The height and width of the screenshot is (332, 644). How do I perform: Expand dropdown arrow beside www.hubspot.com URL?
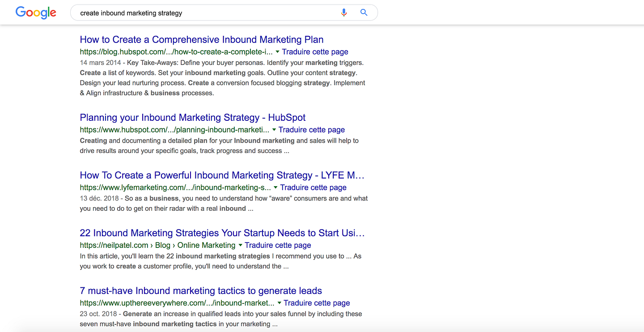(x=274, y=130)
